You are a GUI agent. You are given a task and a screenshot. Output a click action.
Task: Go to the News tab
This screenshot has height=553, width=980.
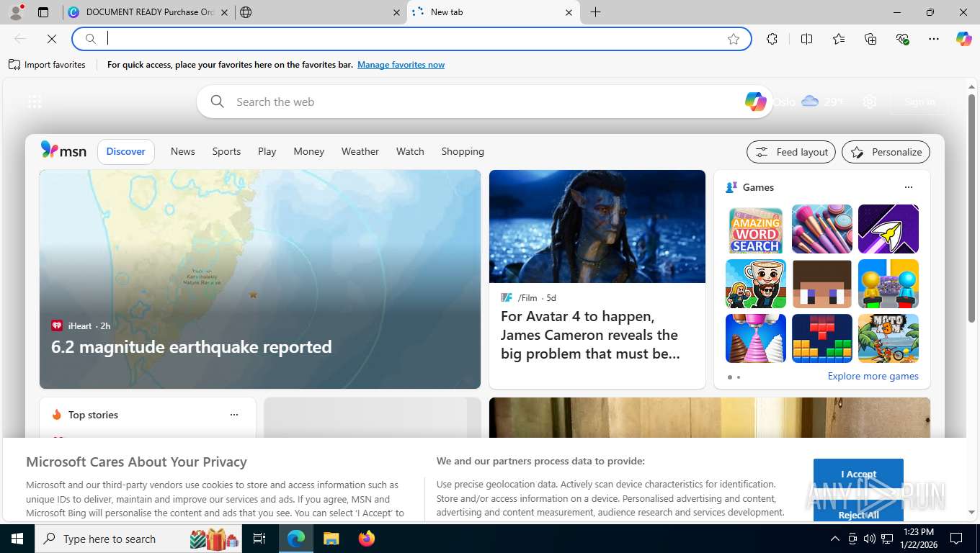click(183, 151)
